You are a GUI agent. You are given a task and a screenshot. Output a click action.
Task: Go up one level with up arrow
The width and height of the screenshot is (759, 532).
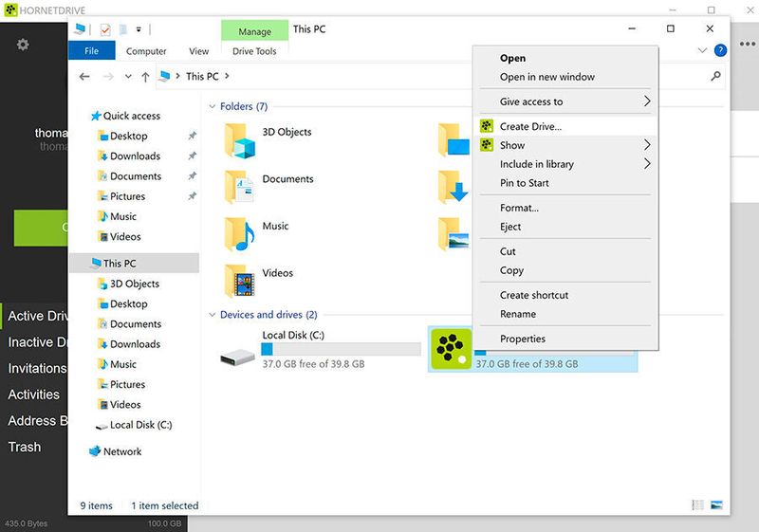coord(145,77)
